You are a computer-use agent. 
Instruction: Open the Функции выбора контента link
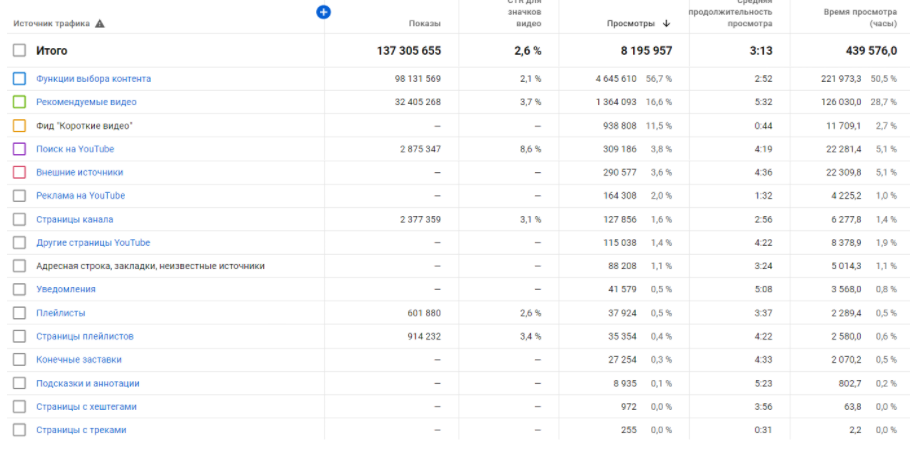[94, 79]
